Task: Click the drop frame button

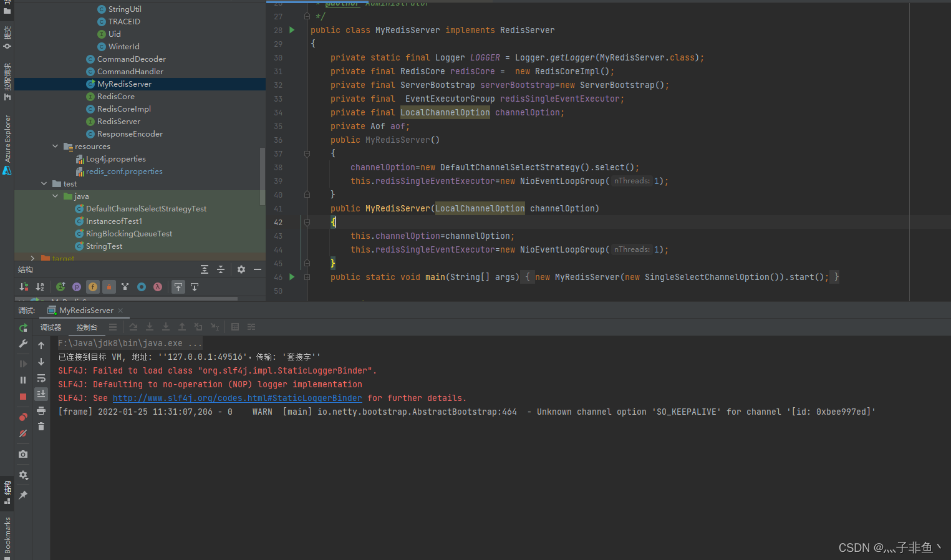Action: click(x=198, y=327)
